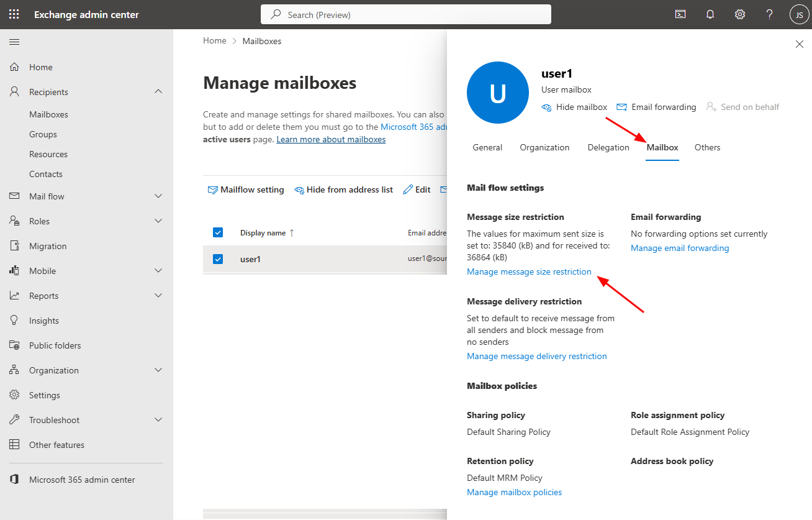Uncheck the user1 row checkbox
The height and width of the screenshot is (520, 812).
[x=218, y=259]
